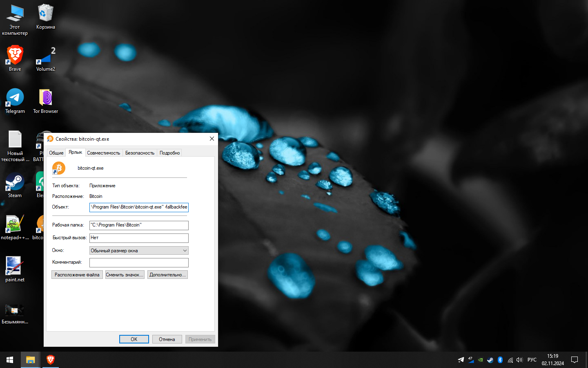The image size is (588, 368).
Task: Select the Steam desktop shortcut
Action: 15,185
